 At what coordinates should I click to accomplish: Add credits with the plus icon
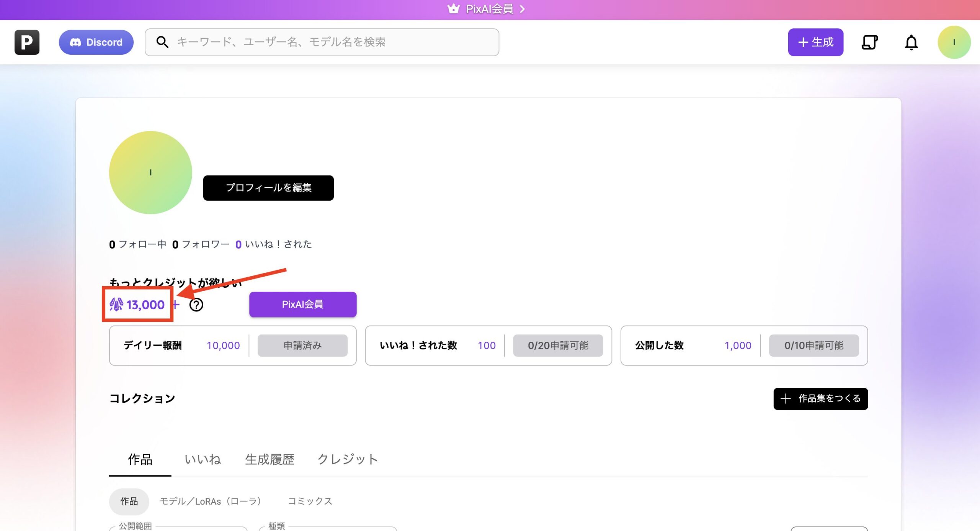tap(176, 305)
